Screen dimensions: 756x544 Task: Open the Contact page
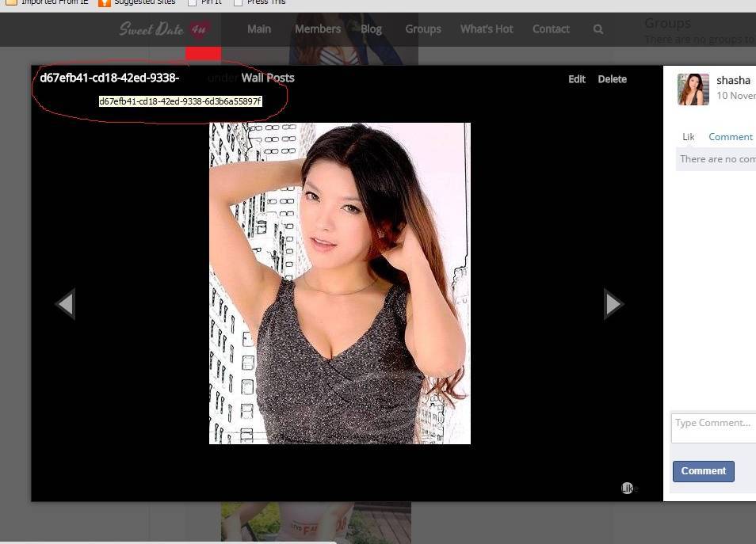point(551,29)
